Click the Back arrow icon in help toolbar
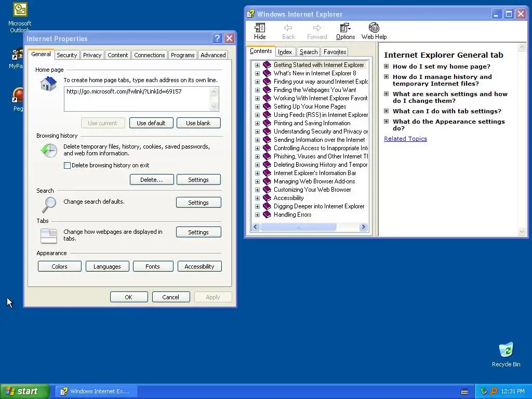532x399 pixels. [288, 28]
